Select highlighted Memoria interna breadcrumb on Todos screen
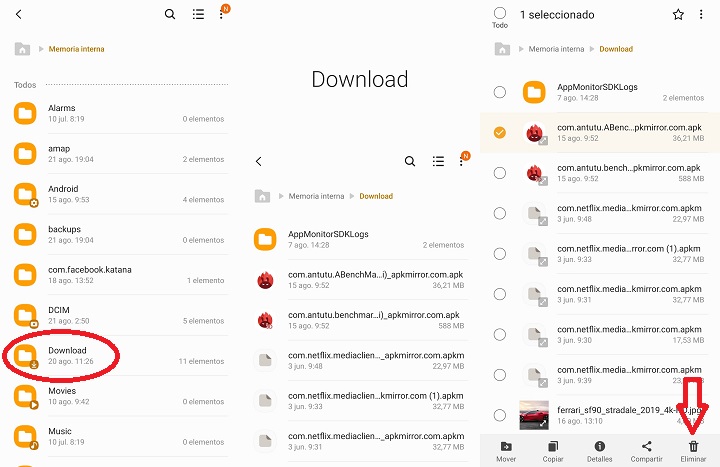Viewport: 720px width, 467px height. (76, 49)
